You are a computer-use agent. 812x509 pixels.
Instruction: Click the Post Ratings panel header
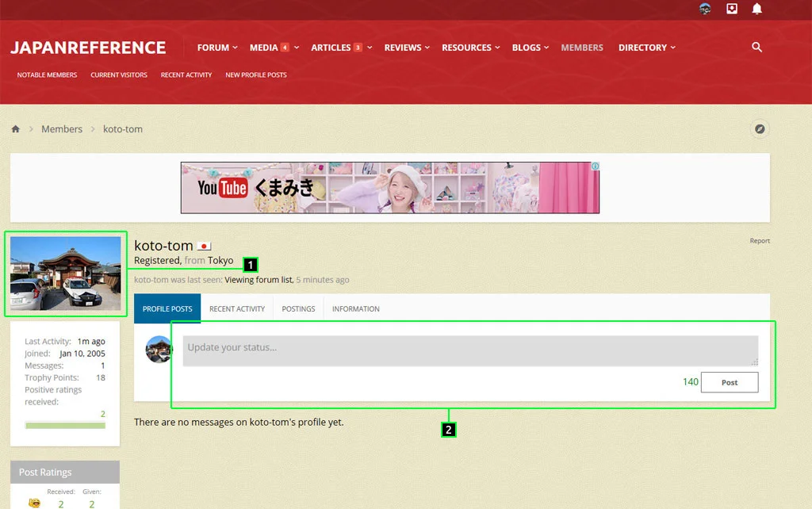(65, 473)
